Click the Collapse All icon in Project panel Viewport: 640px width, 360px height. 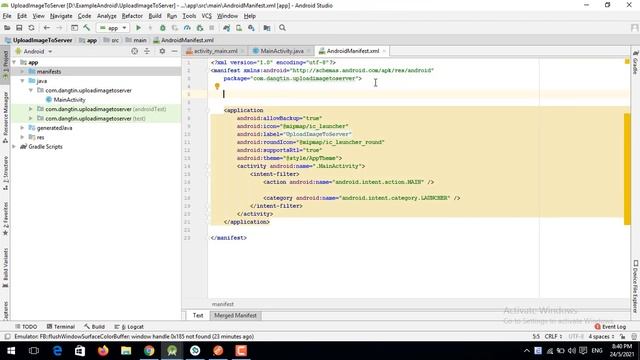point(147,51)
